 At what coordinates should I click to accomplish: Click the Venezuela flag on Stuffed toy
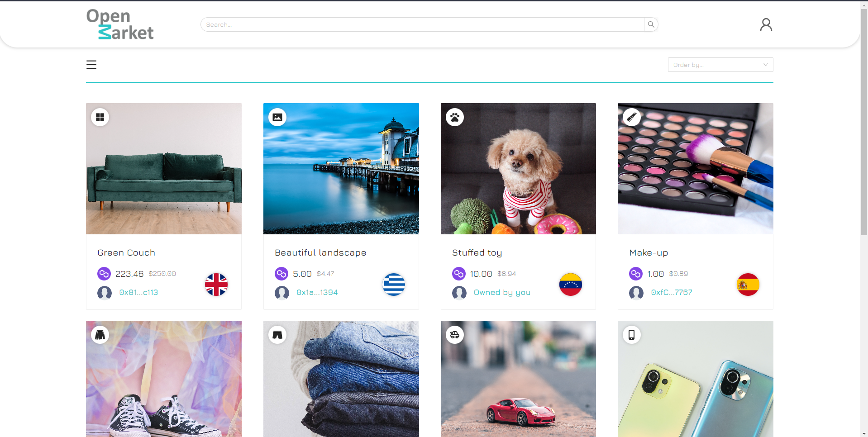(x=571, y=285)
